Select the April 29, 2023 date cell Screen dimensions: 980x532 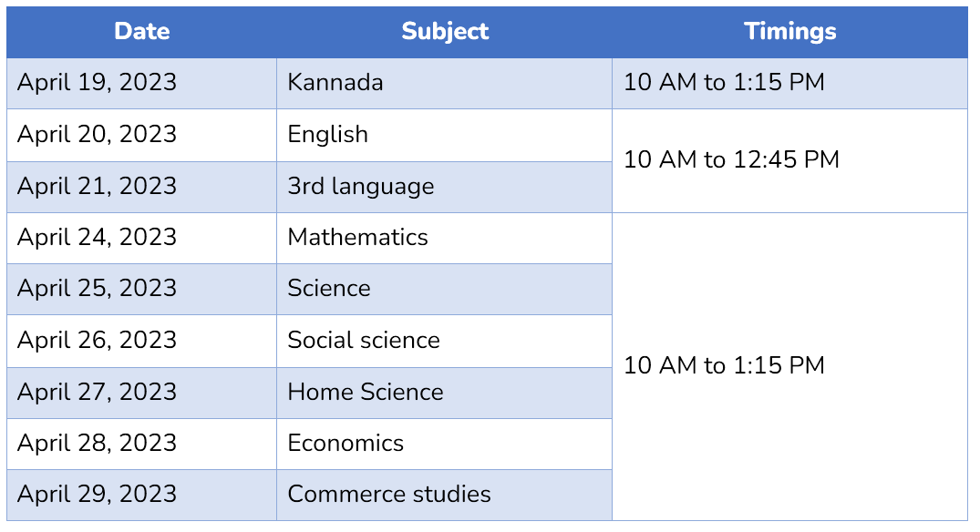click(142, 496)
